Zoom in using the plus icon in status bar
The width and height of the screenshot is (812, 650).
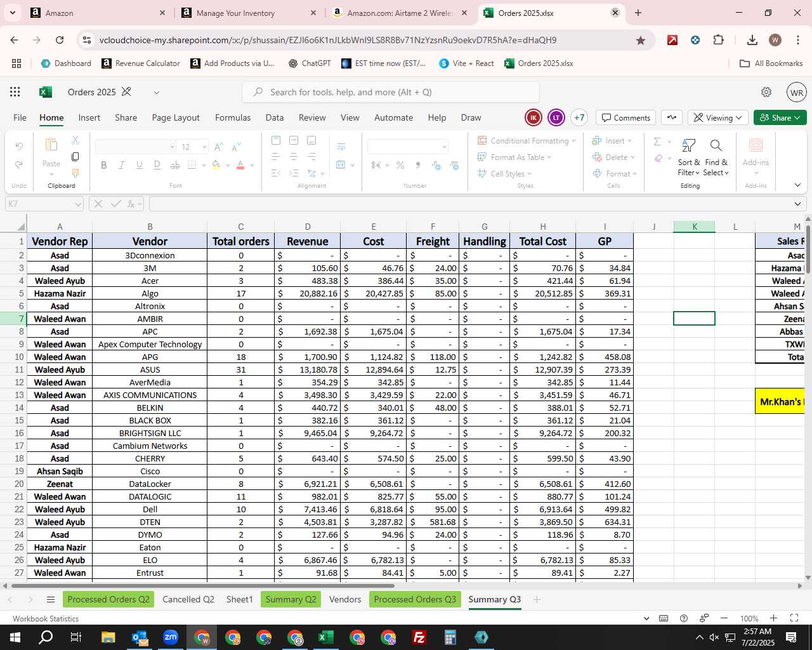tap(773, 618)
